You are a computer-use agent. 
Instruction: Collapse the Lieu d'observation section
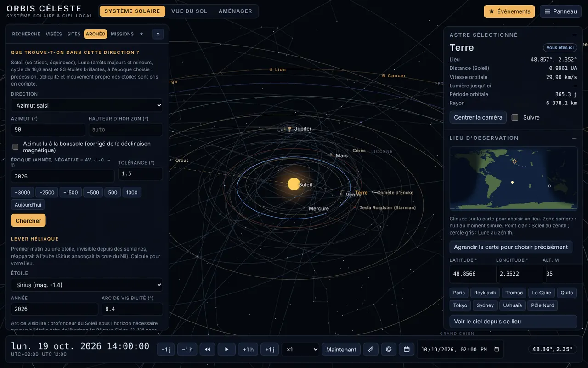click(x=574, y=138)
